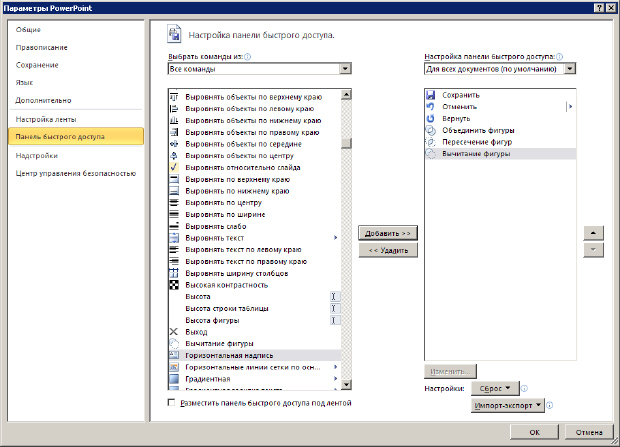Click the Выход X icon
620x447 pixels.
[174, 332]
